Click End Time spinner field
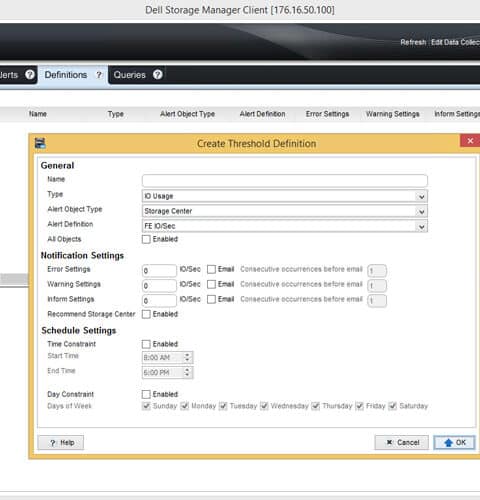The width and height of the screenshot is (480, 500). 167,372
